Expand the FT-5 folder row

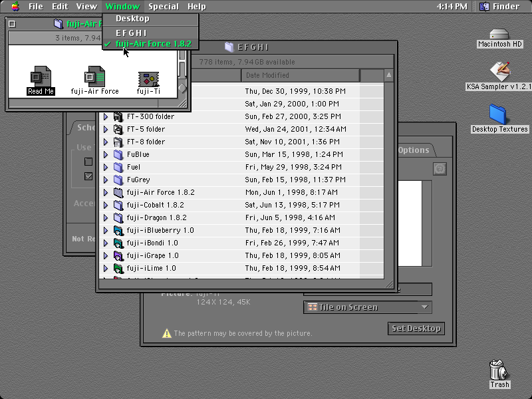point(106,129)
